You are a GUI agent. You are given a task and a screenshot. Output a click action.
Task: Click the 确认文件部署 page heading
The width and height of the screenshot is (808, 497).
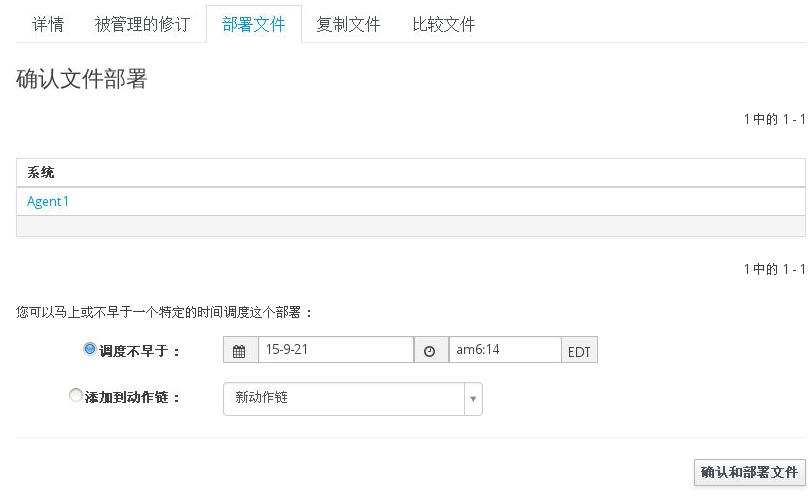[81, 79]
